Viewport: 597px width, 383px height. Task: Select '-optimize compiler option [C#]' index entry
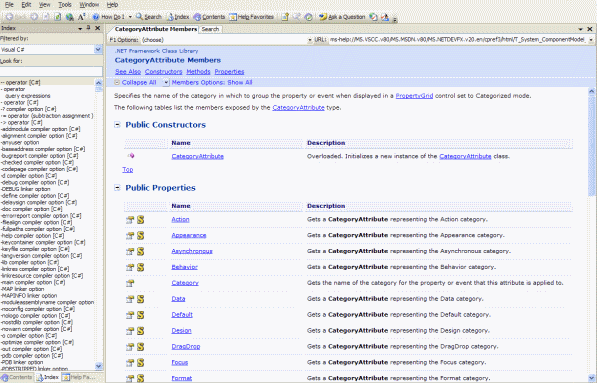click(x=38, y=342)
